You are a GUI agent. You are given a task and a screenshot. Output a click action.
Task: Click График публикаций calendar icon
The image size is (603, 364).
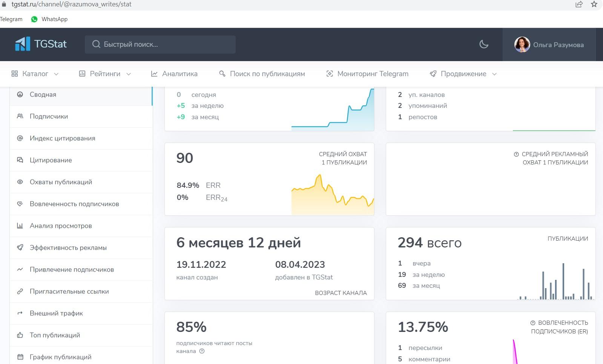click(x=20, y=357)
